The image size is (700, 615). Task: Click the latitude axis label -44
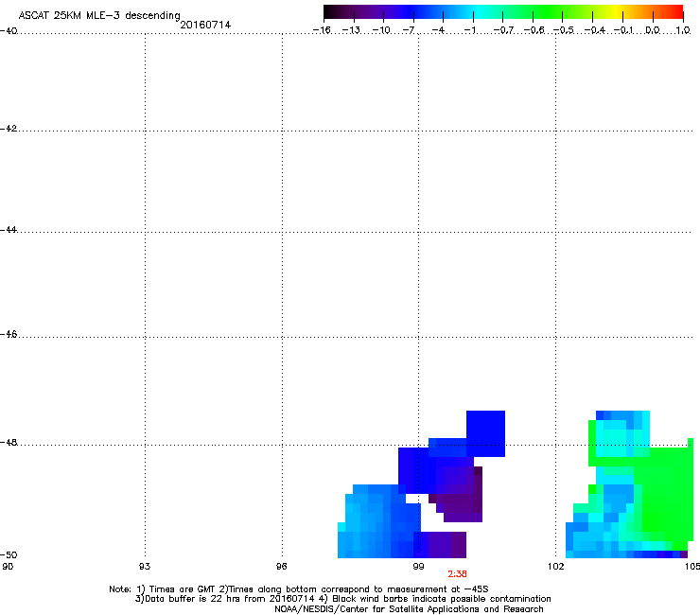pyautogui.click(x=9, y=230)
